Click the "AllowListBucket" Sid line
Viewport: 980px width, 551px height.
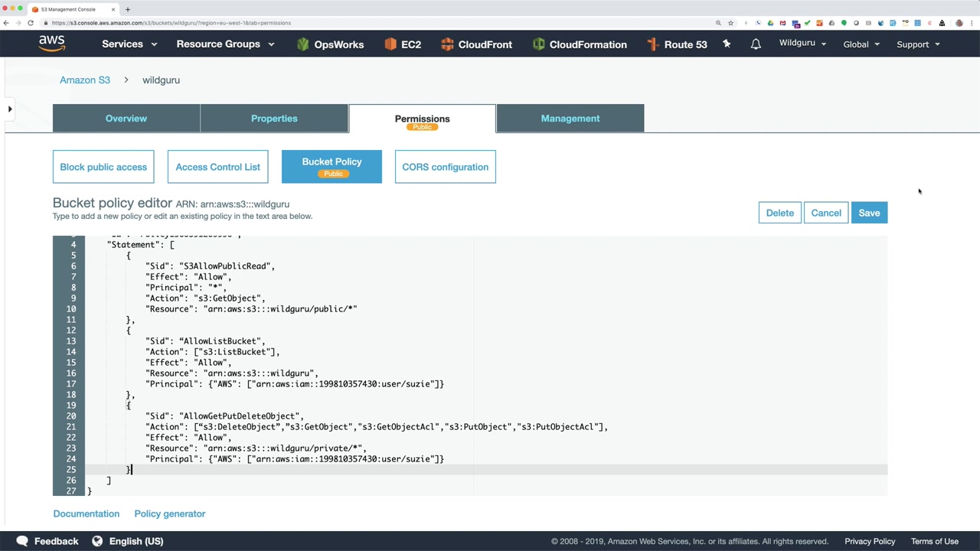click(205, 341)
